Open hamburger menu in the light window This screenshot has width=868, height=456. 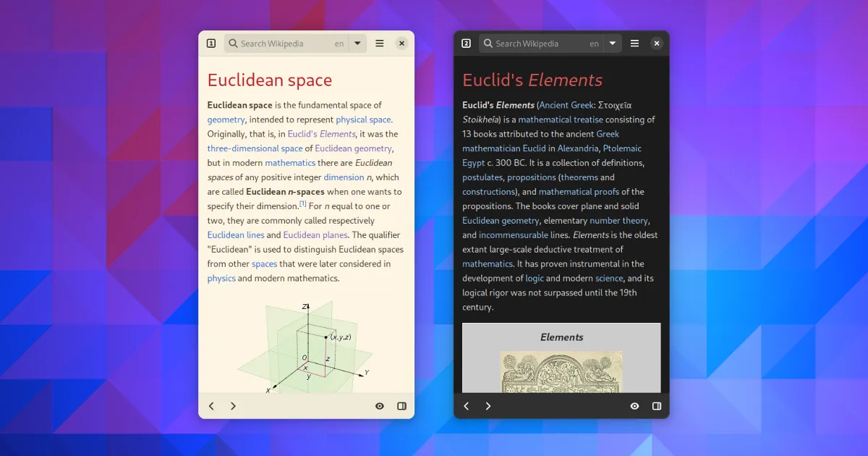point(380,43)
